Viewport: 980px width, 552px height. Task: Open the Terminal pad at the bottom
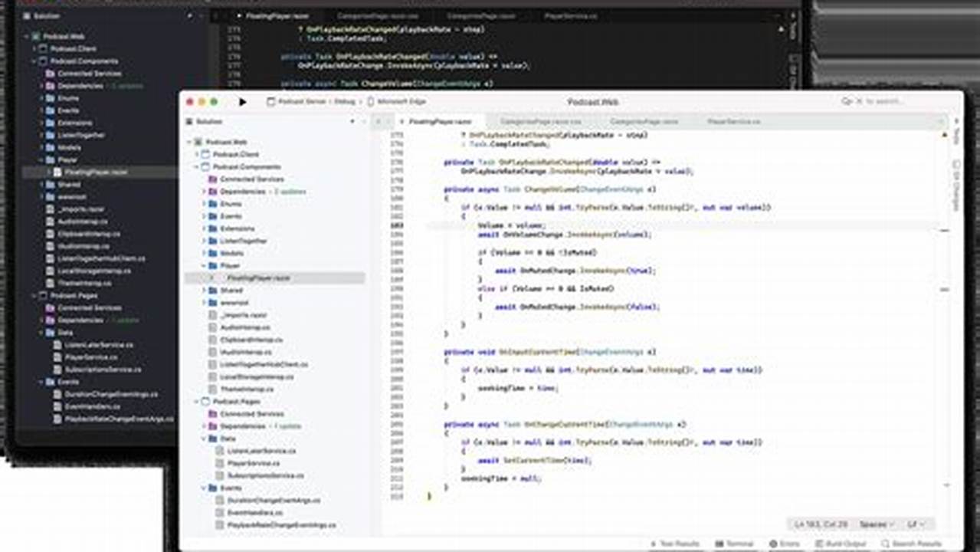click(738, 542)
